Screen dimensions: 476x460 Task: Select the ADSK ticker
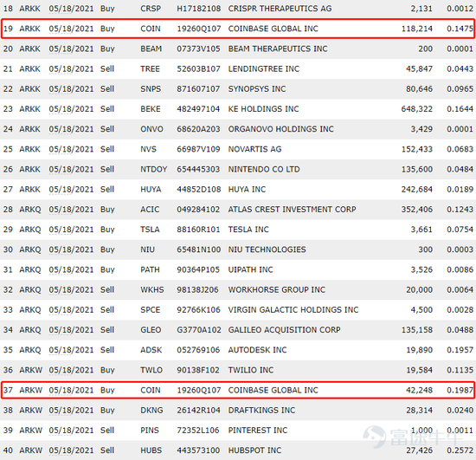(151, 349)
